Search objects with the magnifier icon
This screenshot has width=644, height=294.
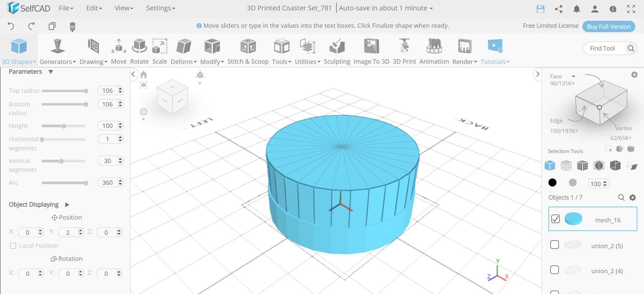click(x=621, y=198)
